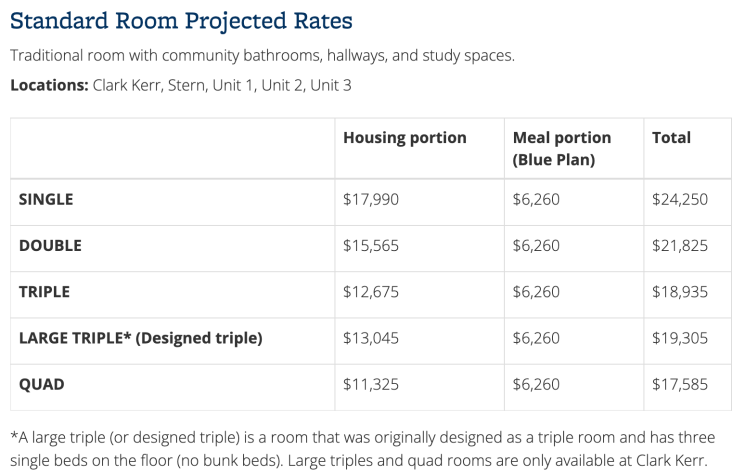Viewport: 745px width, 475px height.
Task: Click the $15,565 double housing cell
Action: 371,245
